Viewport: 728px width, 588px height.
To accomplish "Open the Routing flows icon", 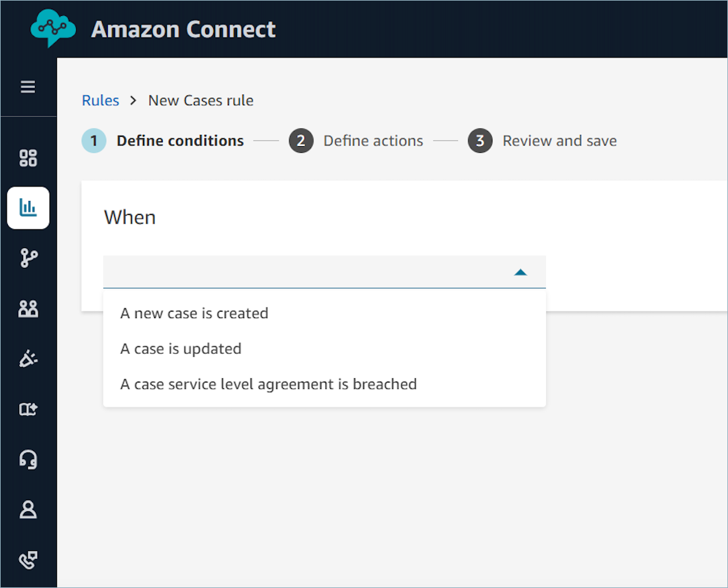I will [x=28, y=258].
